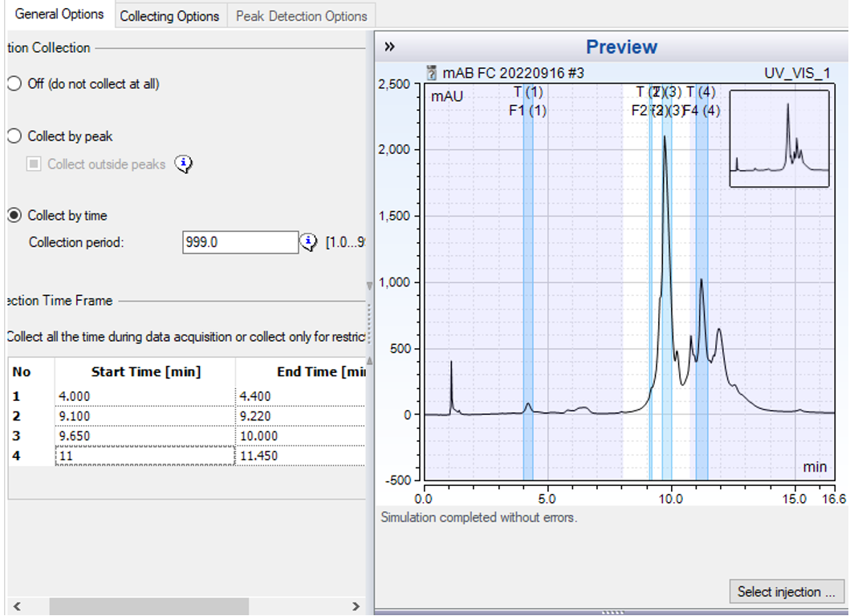Click the left scroll arrow at bottom
850x616 pixels.
(x=16, y=607)
